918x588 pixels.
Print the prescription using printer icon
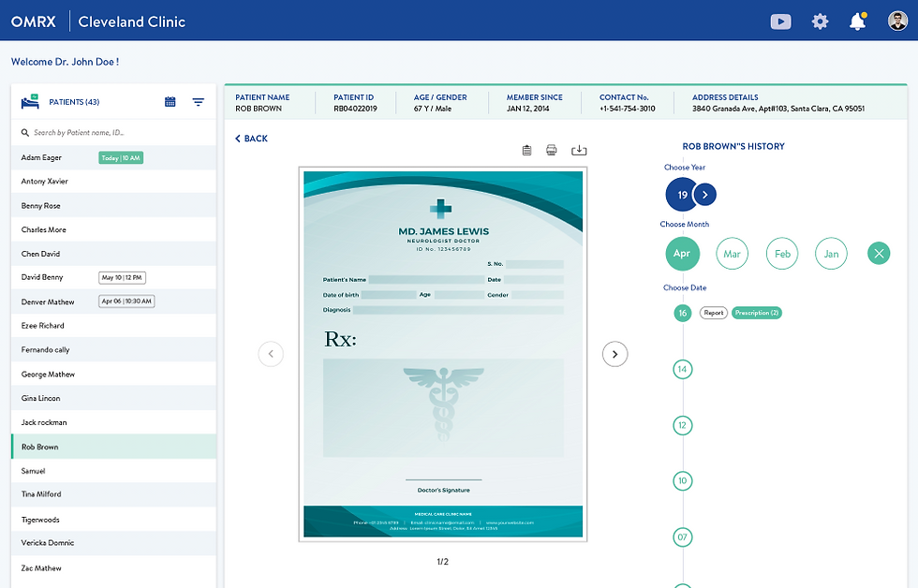tap(552, 151)
